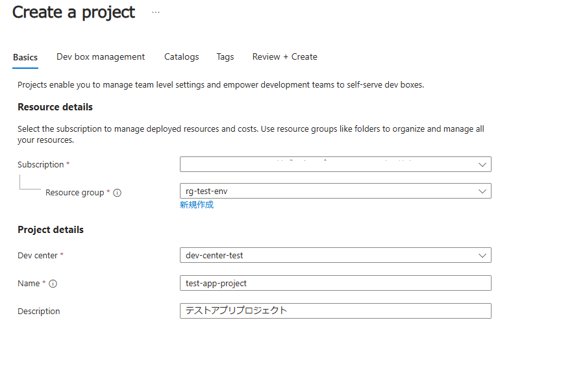Click the Project details heading
The width and height of the screenshot is (561, 392).
(x=51, y=230)
